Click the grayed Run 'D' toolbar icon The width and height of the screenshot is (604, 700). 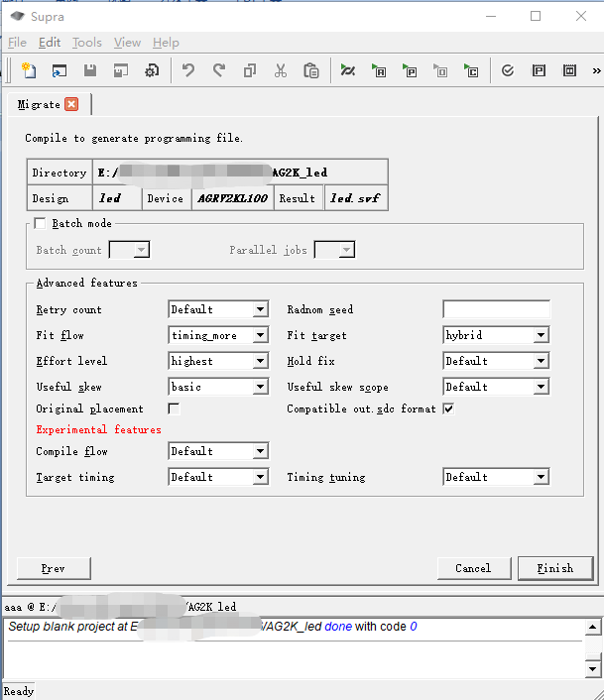click(x=440, y=70)
